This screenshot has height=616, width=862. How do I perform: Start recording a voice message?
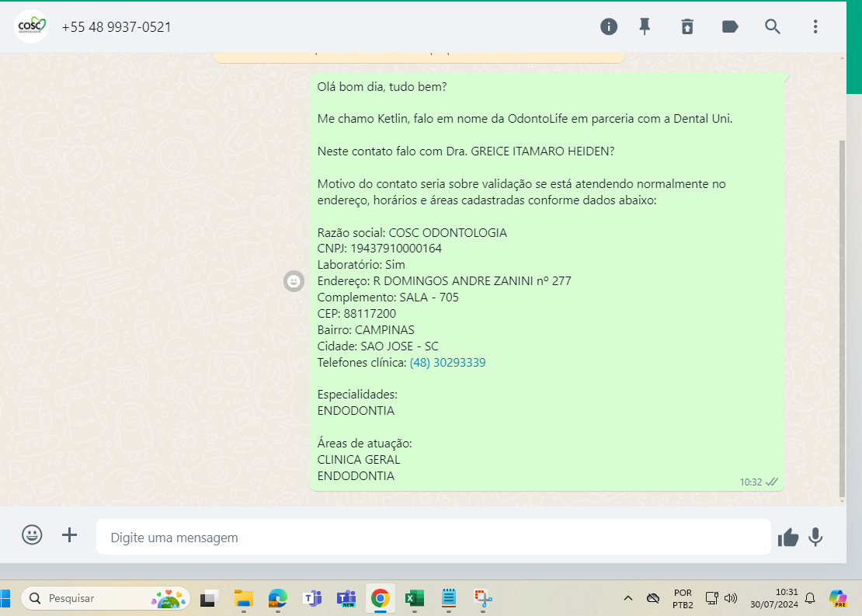816,538
